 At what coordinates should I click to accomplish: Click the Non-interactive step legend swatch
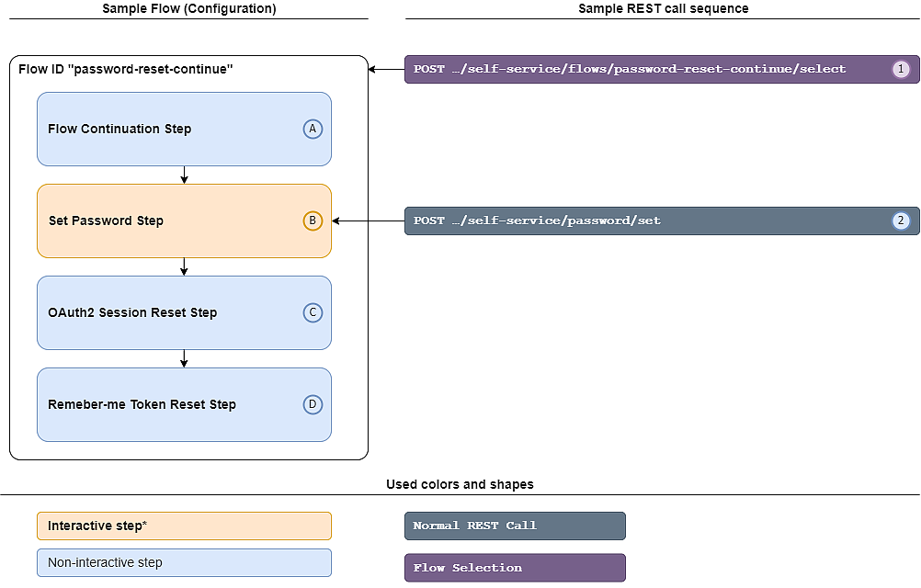184,562
